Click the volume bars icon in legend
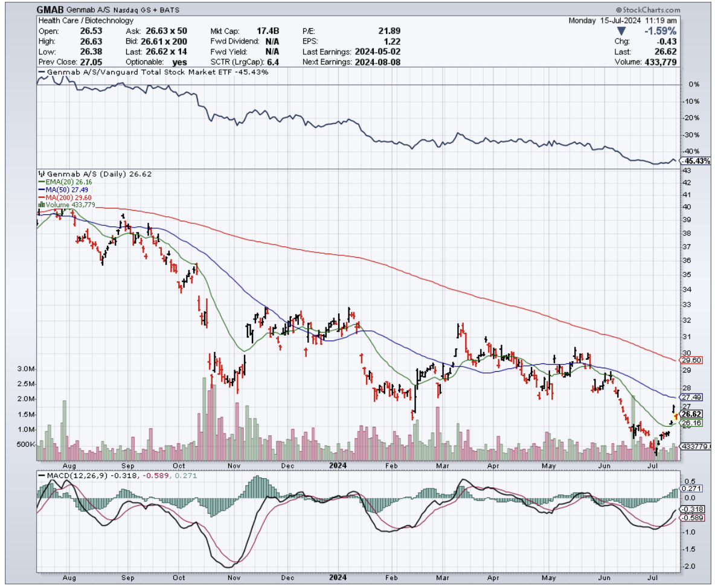 pos(40,205)
